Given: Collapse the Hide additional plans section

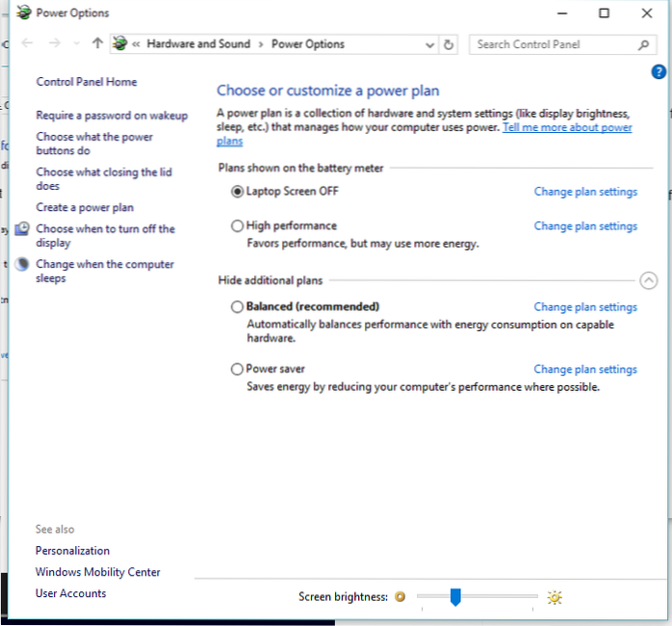Looking at the screenshot, I should (649, 281).
